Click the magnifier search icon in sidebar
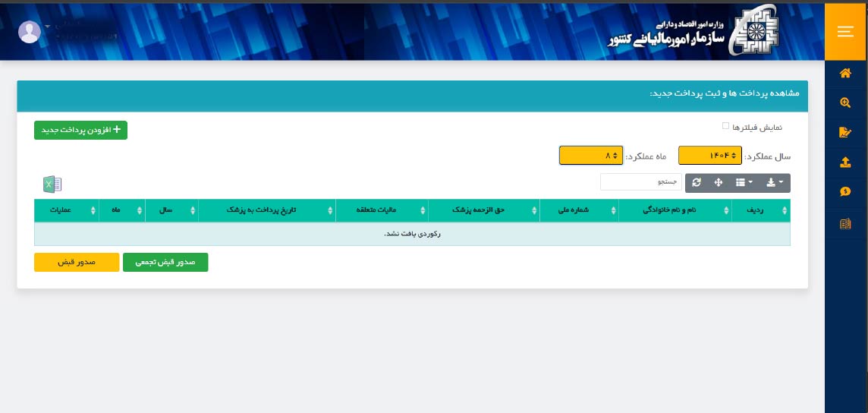The height and width of the screenshot is (413, 868). (845, 103)
